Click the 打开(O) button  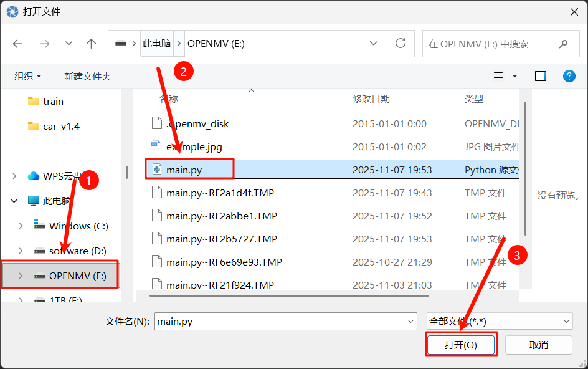point(461,345)
